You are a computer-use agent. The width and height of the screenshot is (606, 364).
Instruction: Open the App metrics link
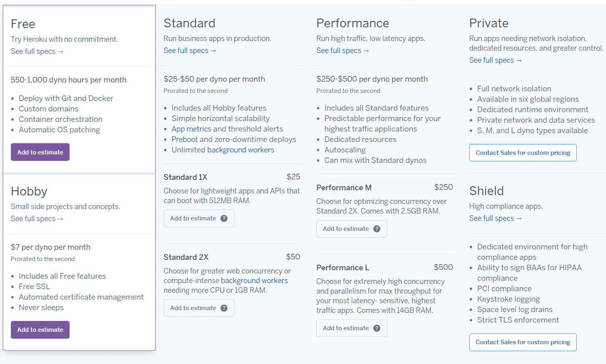(x=191, y=129)
